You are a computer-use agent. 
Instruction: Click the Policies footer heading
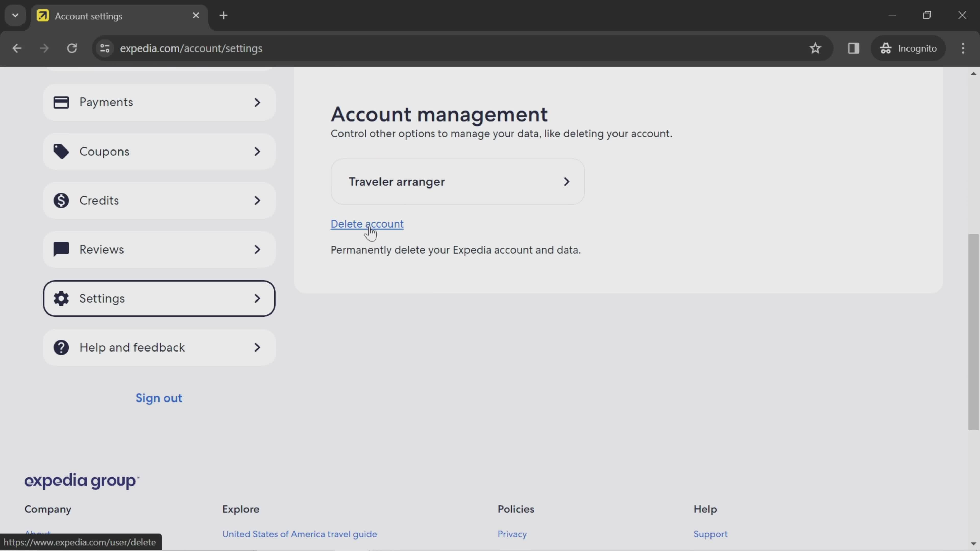point(516,509)
